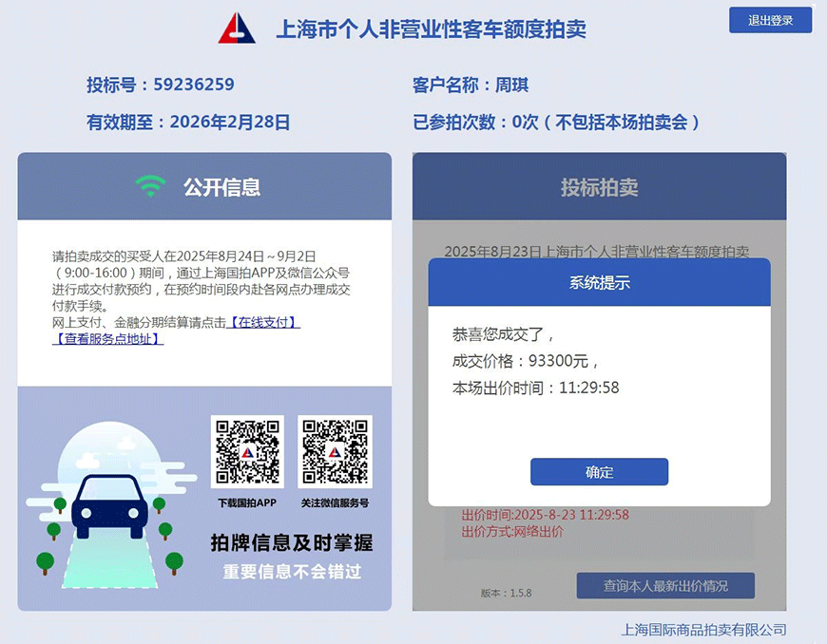The image size is (827, 644).
Task: Log out with the 退出登录 button
Action: tap(770, 20)
